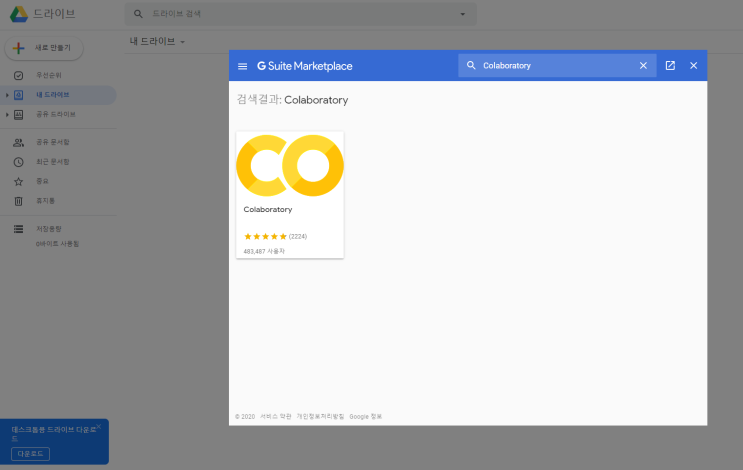Click the storage list icon
Viewport: 743px width, 470px height.
(x=18, y=229)
